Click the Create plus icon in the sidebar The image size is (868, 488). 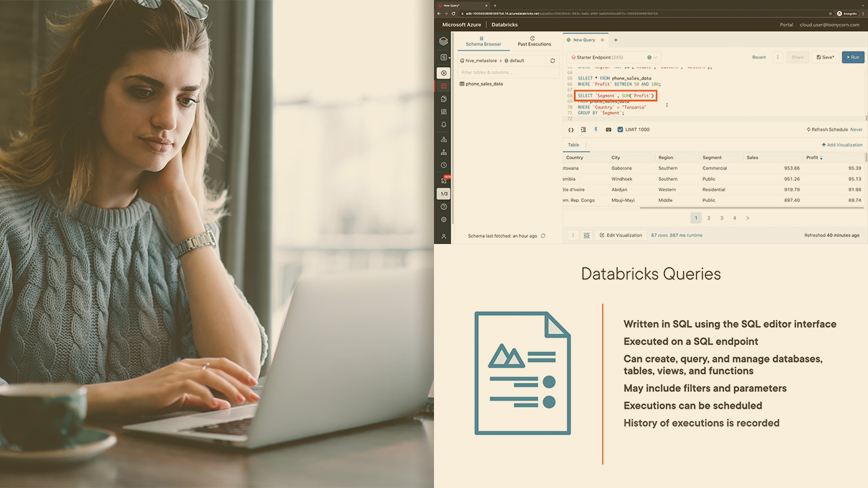pos(443,73)
